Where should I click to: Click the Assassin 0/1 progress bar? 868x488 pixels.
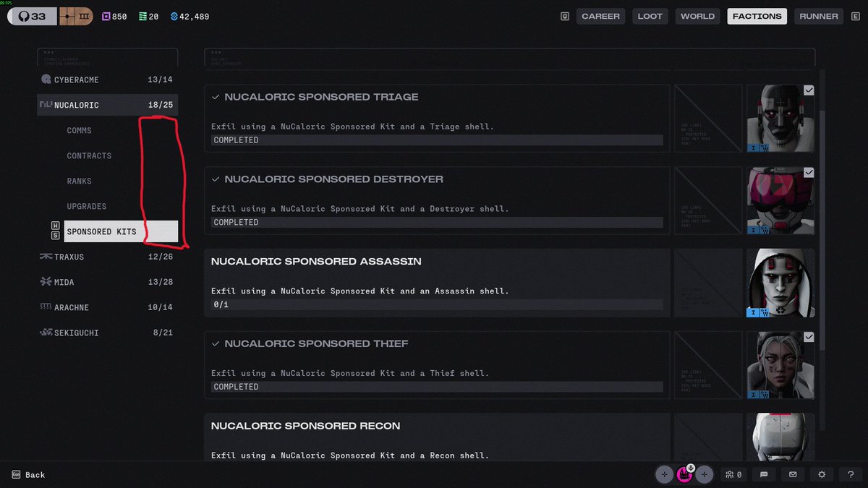point(437,305)
